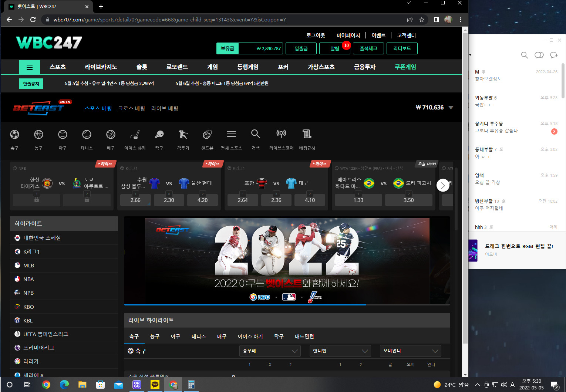566x392 pixels.
Task: Open File Explorer from the taskbar
Action: tap(82, 385)
